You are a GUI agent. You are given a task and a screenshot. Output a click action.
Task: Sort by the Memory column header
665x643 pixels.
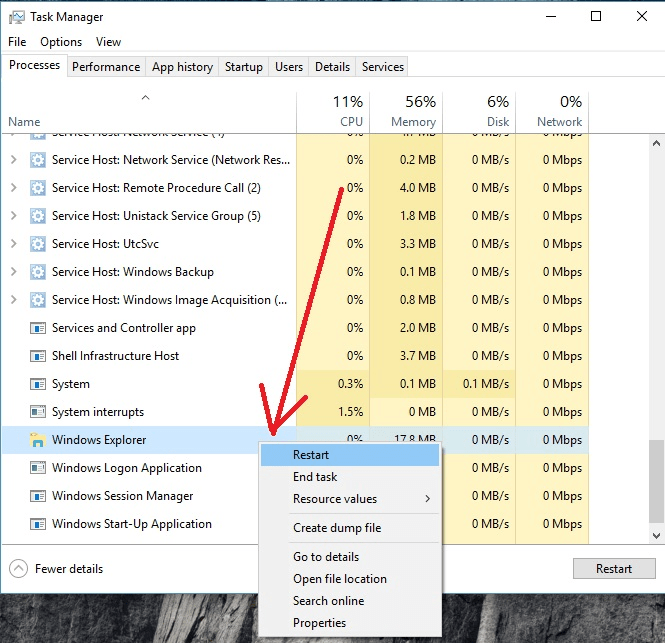tap(406, 112)
